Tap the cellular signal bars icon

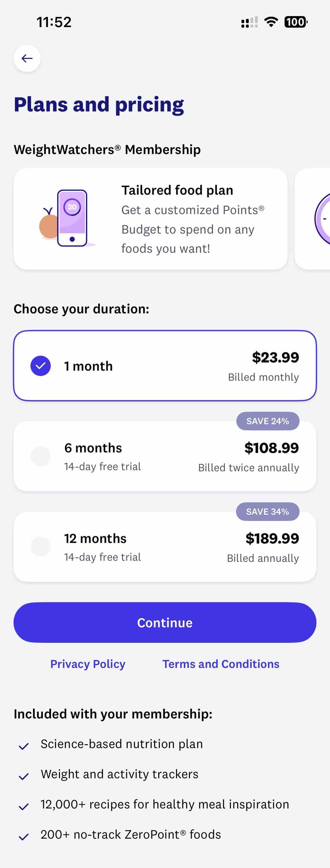(x=250, y=22)
